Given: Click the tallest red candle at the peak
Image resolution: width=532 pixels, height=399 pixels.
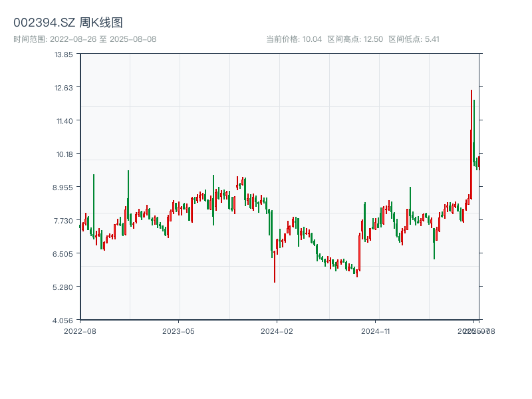Looking at the screenshot, I should click(471, 133).
